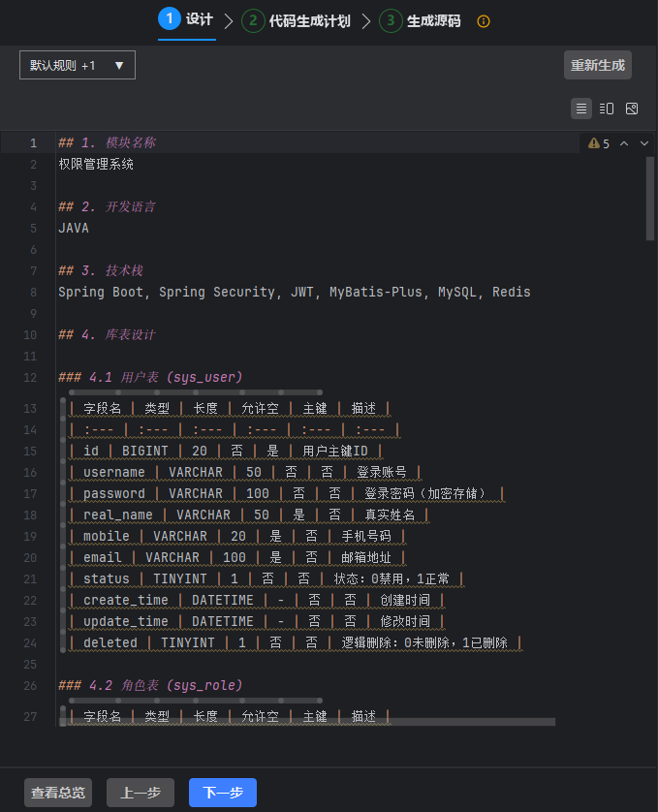Click the 重新生成 button
This screenshot has height=812, width=658.
coord(598,65)
